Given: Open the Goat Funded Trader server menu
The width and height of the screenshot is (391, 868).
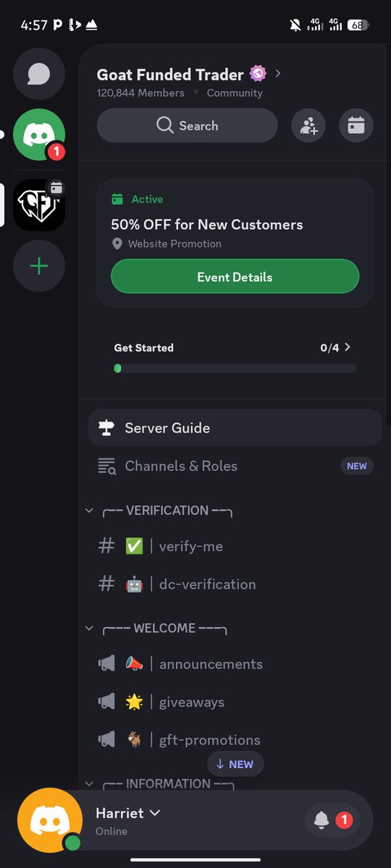Looking at the screenshot, I should point(189,75).
